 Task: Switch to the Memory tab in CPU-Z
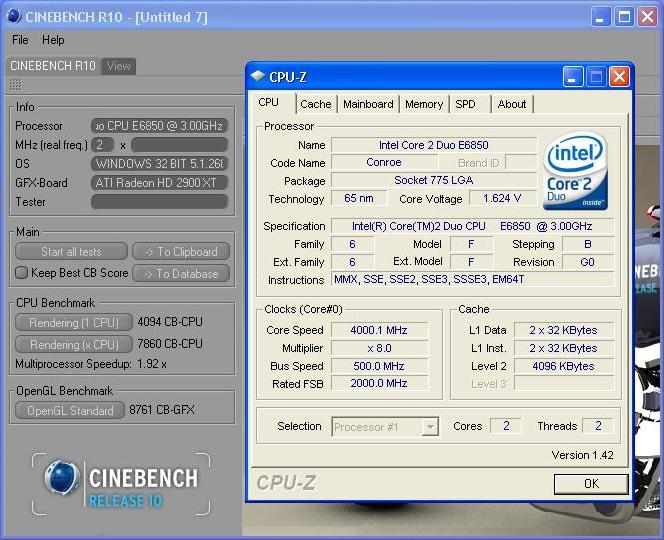coord(424,104)
